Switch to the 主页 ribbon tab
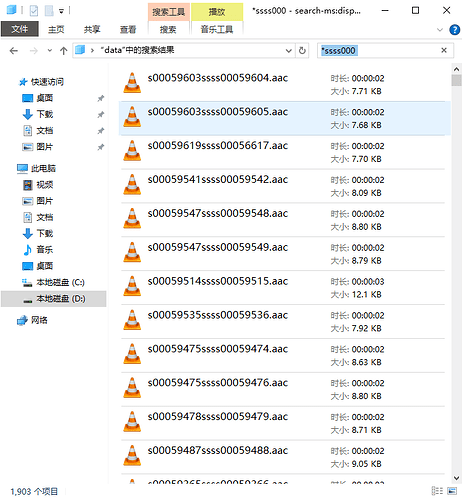 click(56, 29)
